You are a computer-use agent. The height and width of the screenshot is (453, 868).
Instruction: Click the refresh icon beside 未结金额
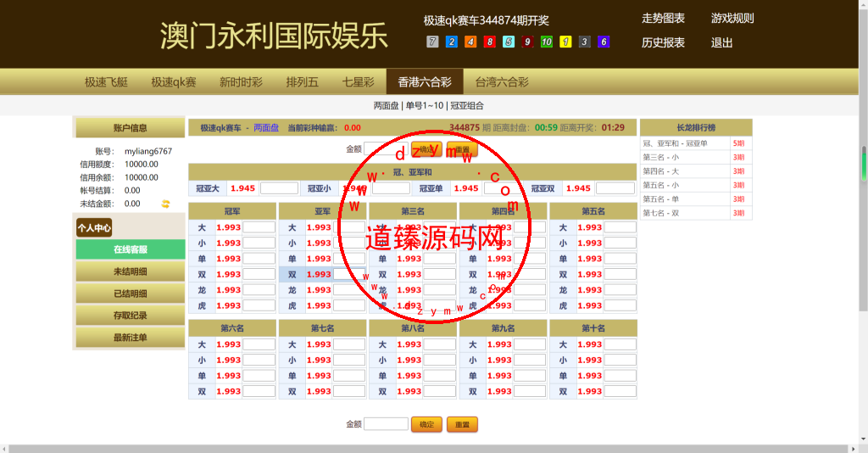coord(165,204)
